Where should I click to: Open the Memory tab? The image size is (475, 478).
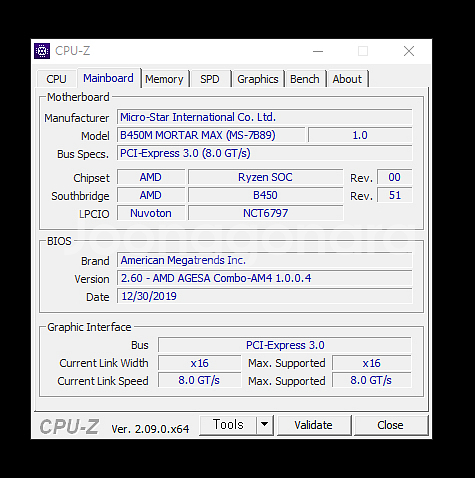(164, 79)
